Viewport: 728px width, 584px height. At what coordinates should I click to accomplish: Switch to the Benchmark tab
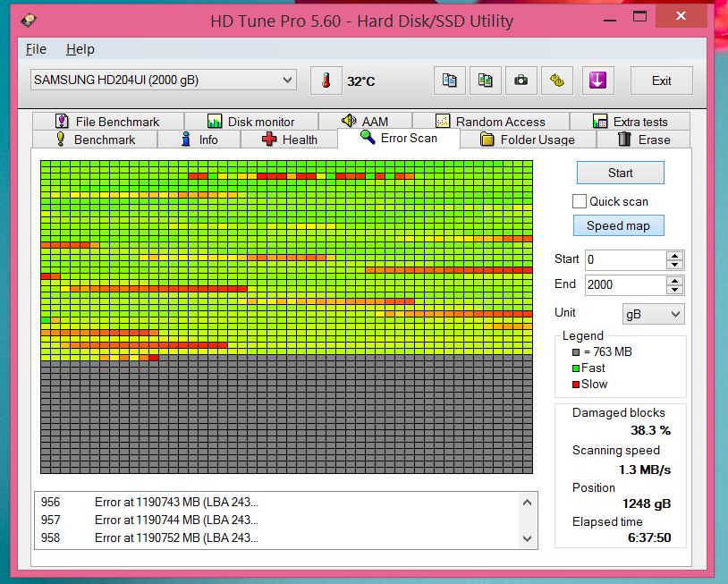(x=95, y=140)
